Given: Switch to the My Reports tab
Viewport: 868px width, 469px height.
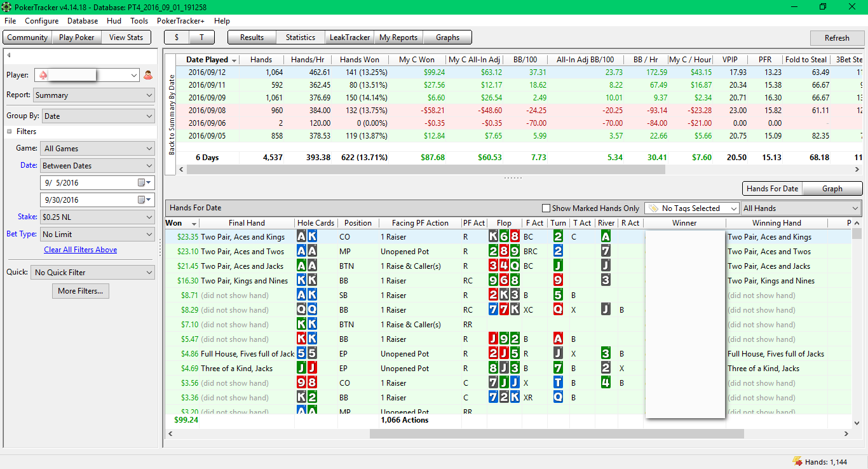Looking at the screenshot, I should pyautogui.click(x=398, y=37).
